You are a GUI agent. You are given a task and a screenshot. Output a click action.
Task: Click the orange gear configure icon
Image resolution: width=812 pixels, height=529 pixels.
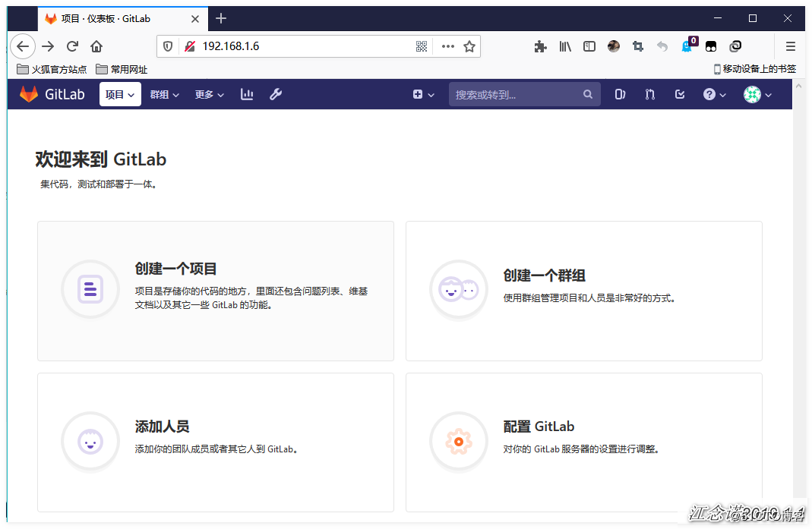coord(459,442)
